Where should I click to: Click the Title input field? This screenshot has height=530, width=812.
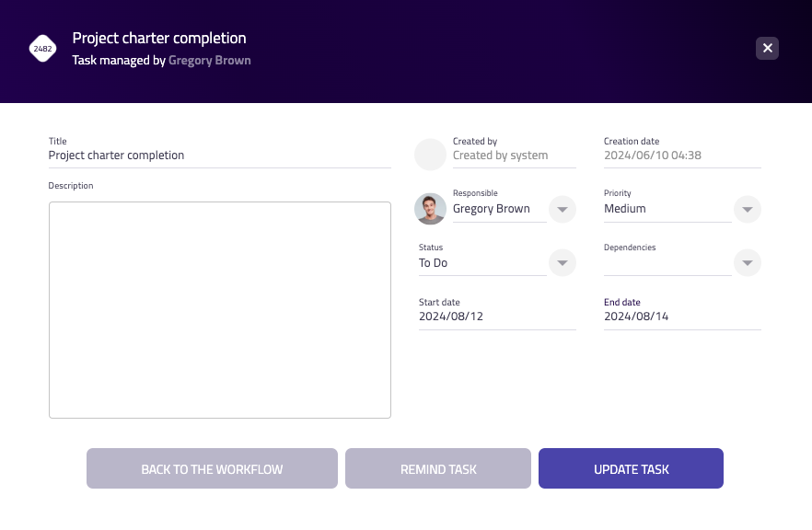(219, 156)
